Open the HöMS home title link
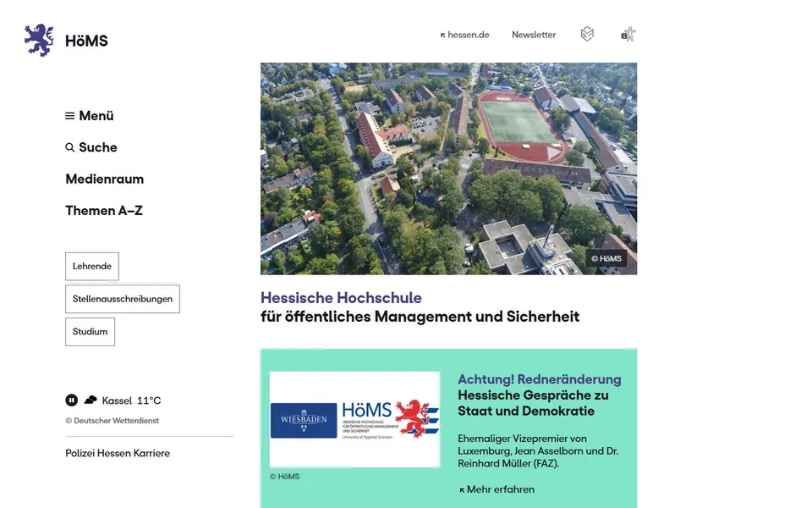This screenshot has height=508, width=812. pos(86,41)
